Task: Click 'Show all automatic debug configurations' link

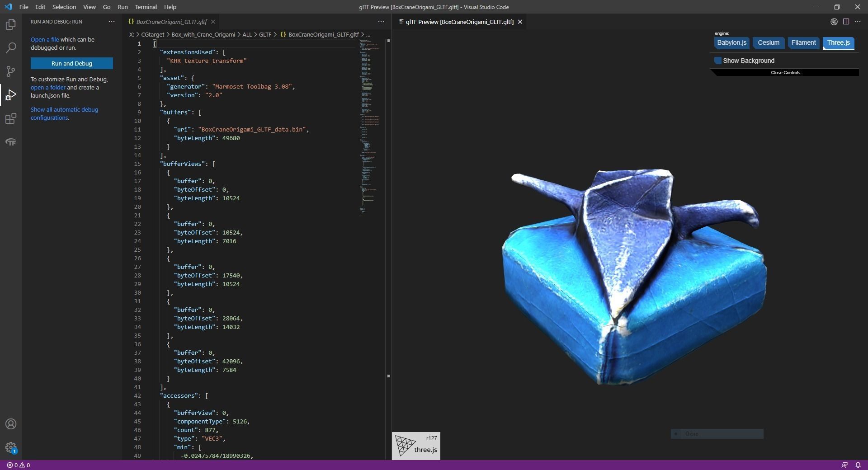Action: (64, 114)
